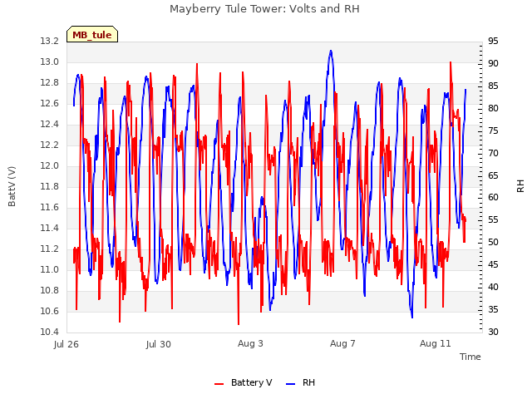The height and width of the screenshot is (399, 532).
Task: Click the 55 RH tick label
Action: point(493,219)
